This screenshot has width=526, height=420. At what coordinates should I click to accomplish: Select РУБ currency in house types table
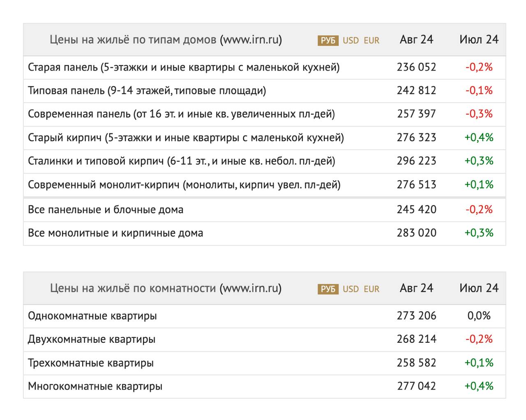point(328,40)
